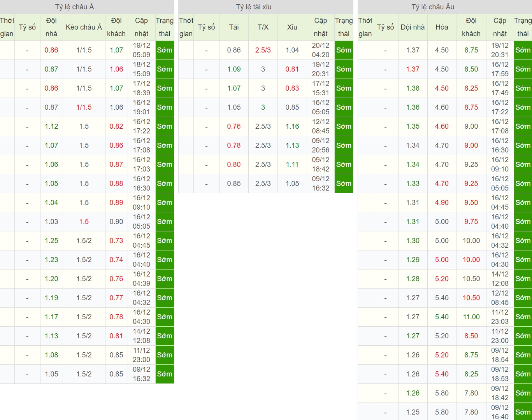
Task: Select the 0.73 away odds value
Action: point(116,241)
